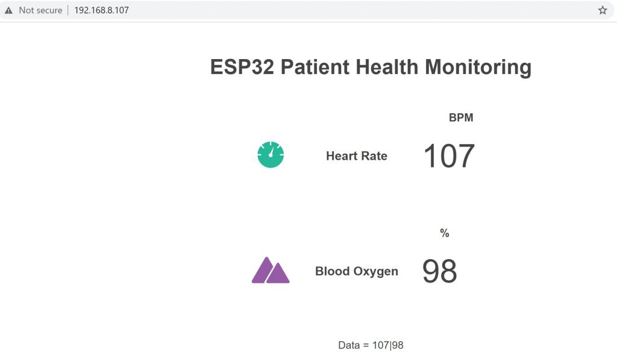Click the empty middle of the address bar
This screenshot has width=617, height=364.
tap(362, 10)
